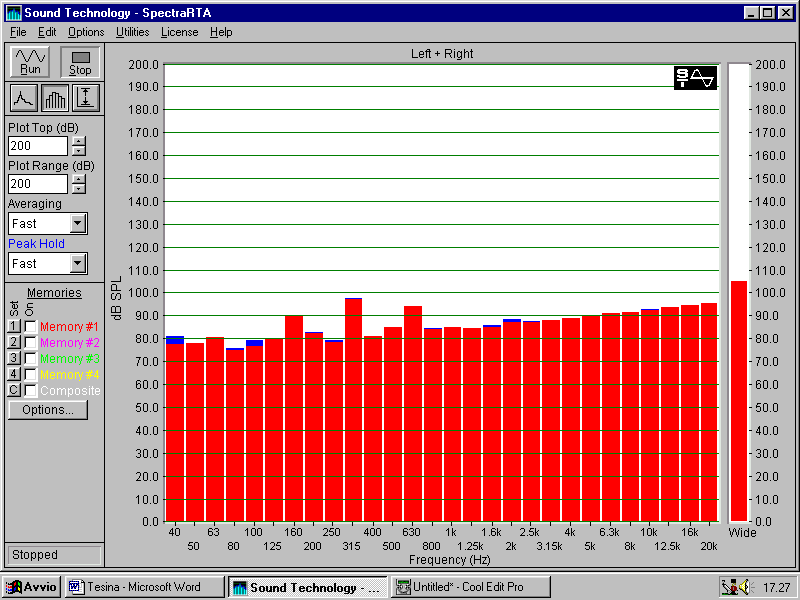Screen dimensions: 800x600
Task: Switch to Tesina - Microsoft Word in taskbar
Action: pos(144,587)
